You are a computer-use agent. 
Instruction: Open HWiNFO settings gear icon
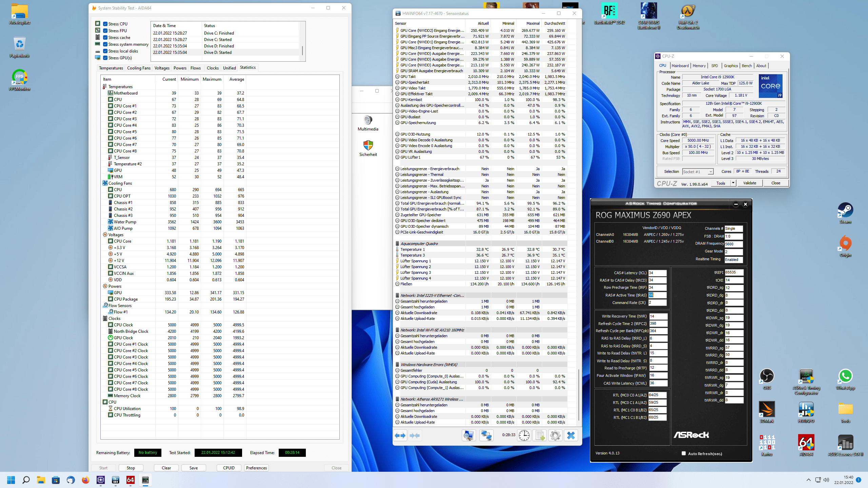(x=555, y=435)
